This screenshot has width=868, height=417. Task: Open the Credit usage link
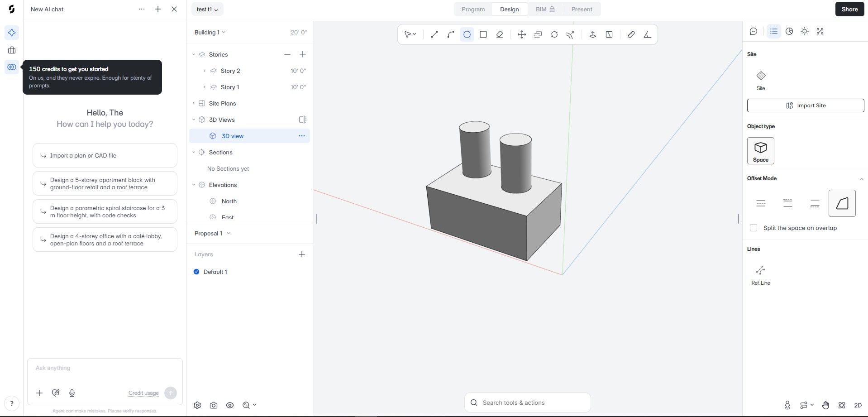pyautogui.click(x=143, y=393)
